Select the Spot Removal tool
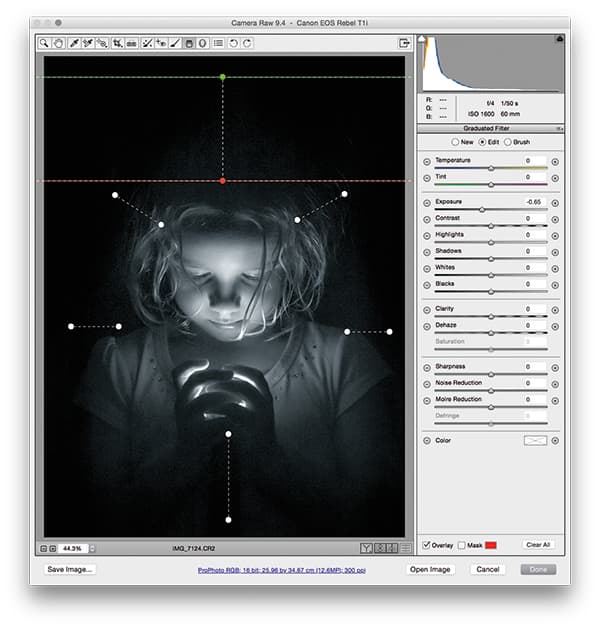 click(147, 43)
